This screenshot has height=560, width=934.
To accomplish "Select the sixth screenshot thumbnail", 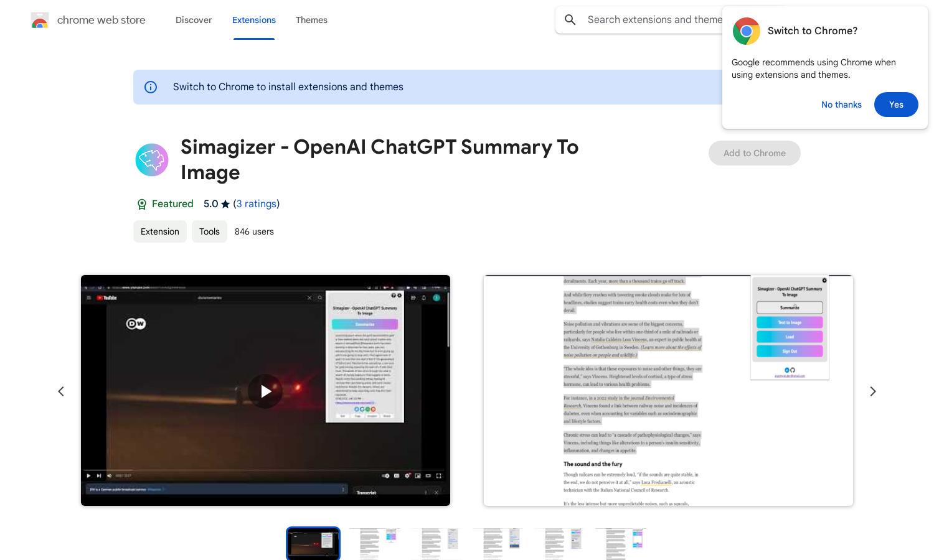I will point(621,544).
